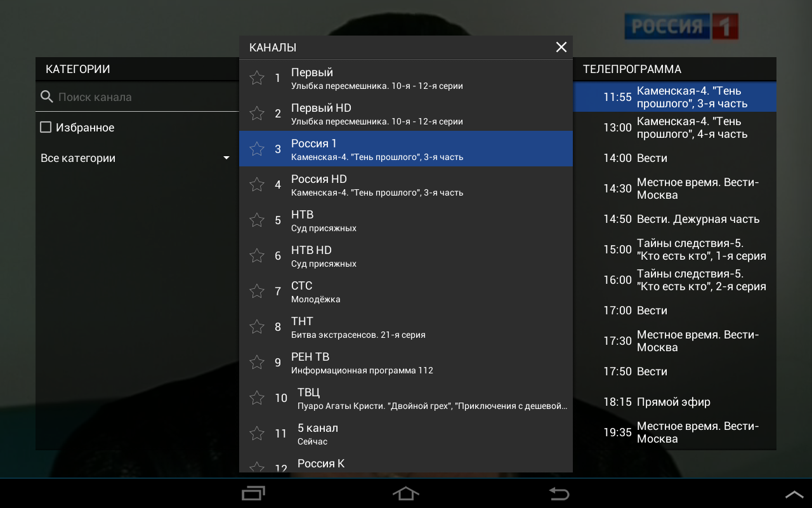Add Первый HD channel to favorites star

coord(257,113)
